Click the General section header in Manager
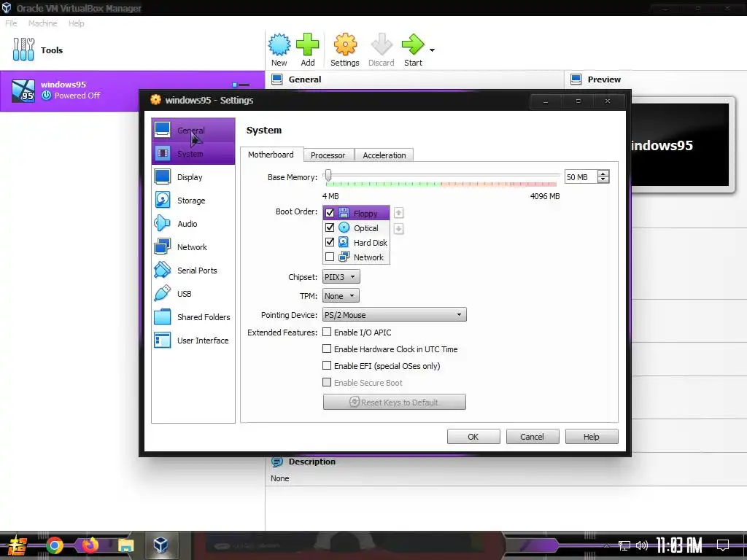Screen dimensions: 747x560 305,79
